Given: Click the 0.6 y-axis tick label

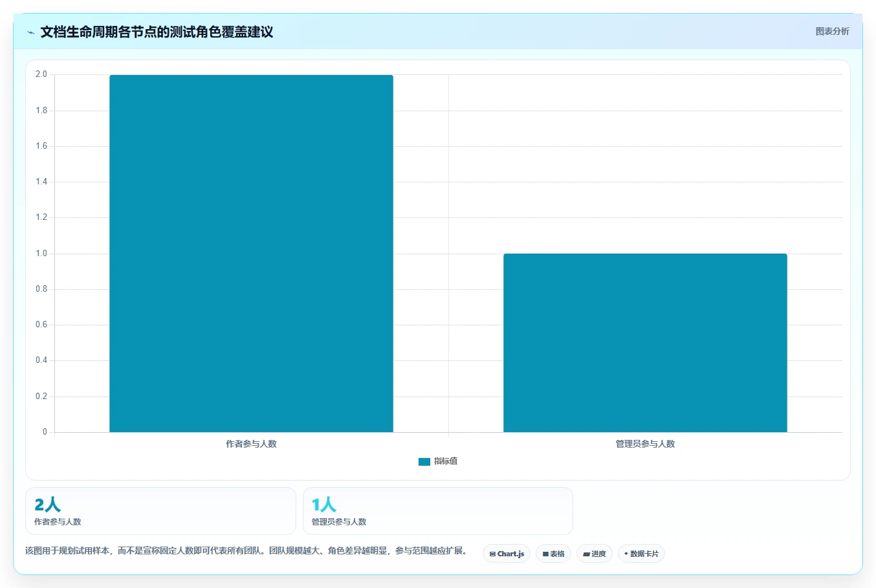Looking at the screenshot, I should [x=41, y=325].
